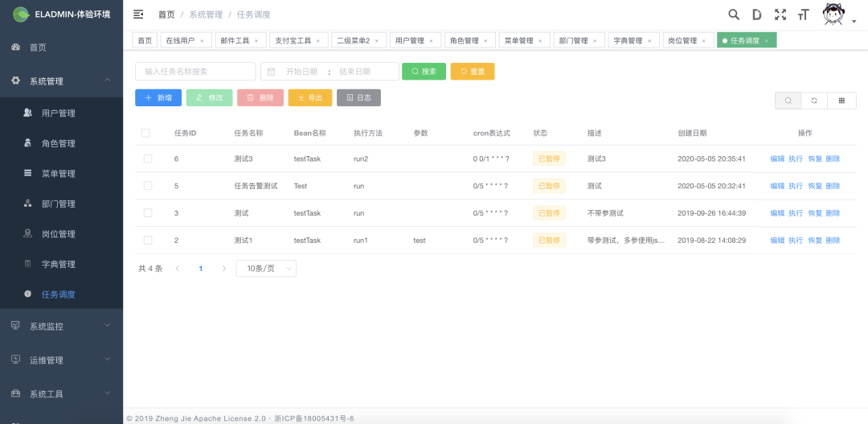The width and height of the screenshot is (868, 424).
Task: Toggle the select-all header checkbox
Action: pos(145,133)
